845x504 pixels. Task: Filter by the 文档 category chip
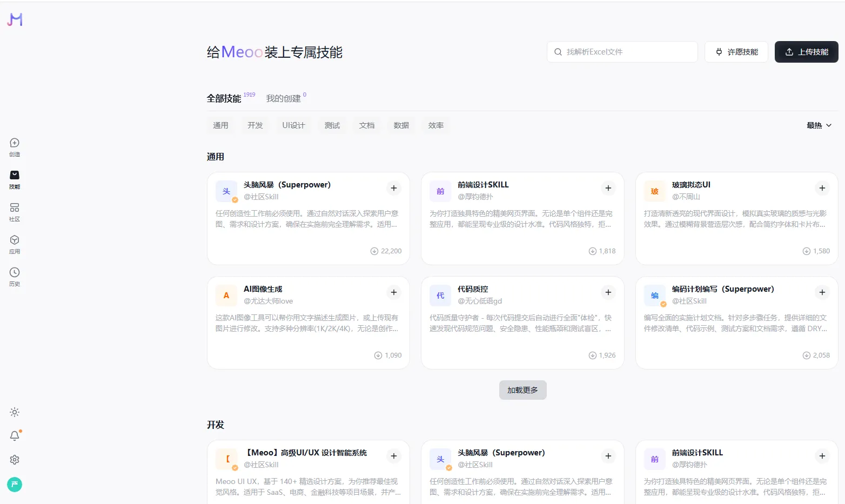367,125
